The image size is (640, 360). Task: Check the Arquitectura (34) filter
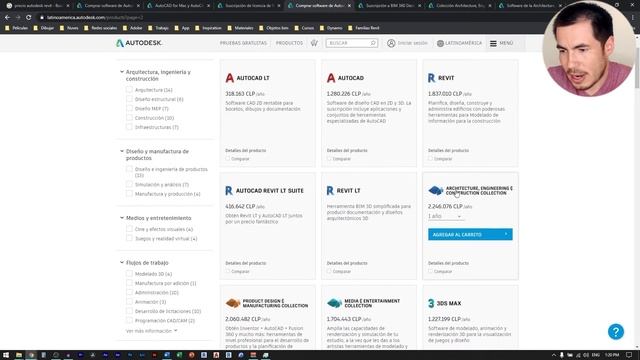pos(129,89)
